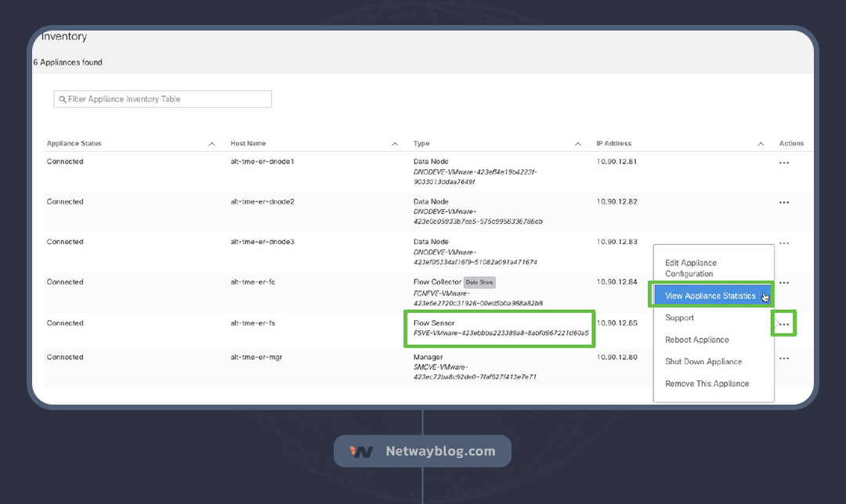Select Shut Down Appliance option
The height and width of the screenshot is (504, 846).
(x=703, y=362)
